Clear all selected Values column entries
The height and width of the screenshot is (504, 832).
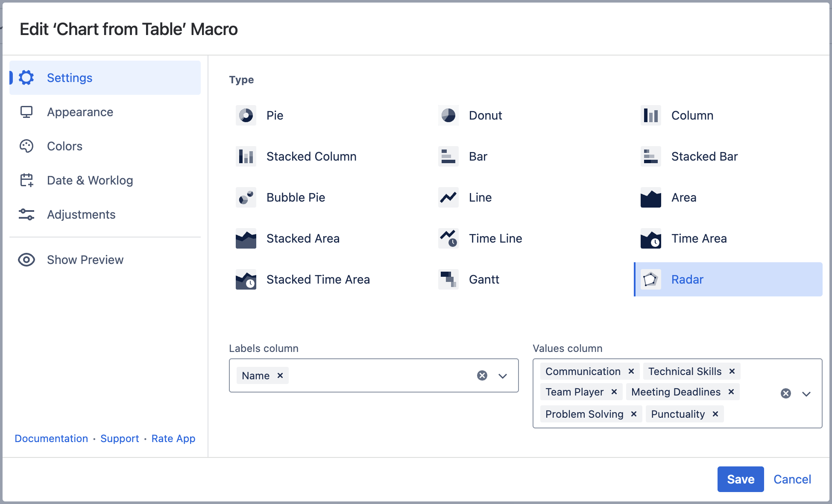(786, 393)
